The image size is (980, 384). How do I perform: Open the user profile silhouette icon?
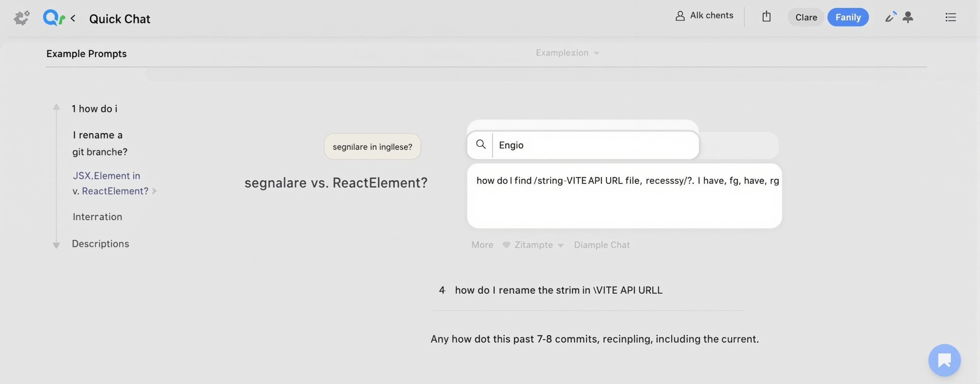(908, 17)
